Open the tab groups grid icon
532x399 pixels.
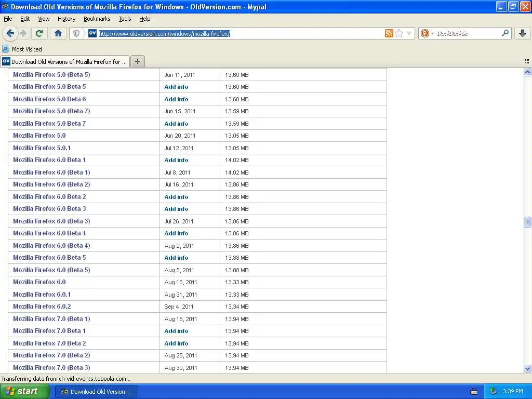527,61
